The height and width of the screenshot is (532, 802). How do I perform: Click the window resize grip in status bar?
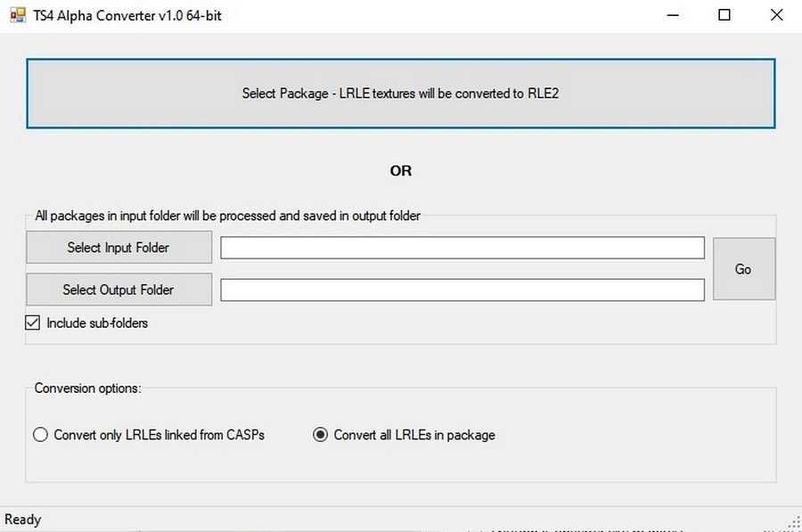[794, 523]
